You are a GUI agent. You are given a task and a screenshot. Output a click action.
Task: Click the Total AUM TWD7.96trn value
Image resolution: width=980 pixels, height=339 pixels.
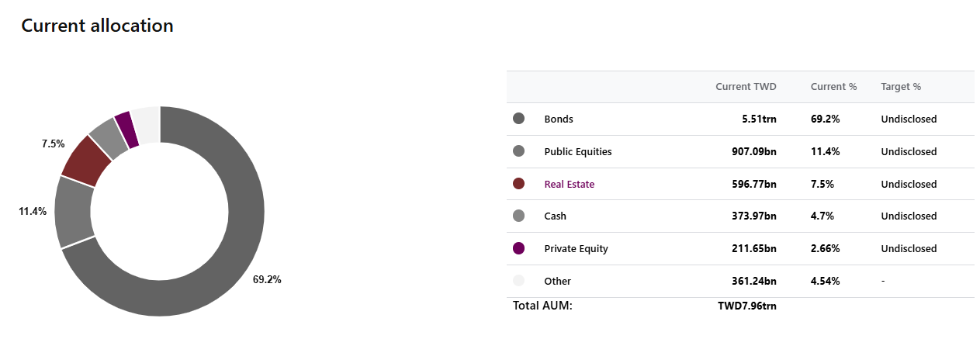(x=747, y=306)
